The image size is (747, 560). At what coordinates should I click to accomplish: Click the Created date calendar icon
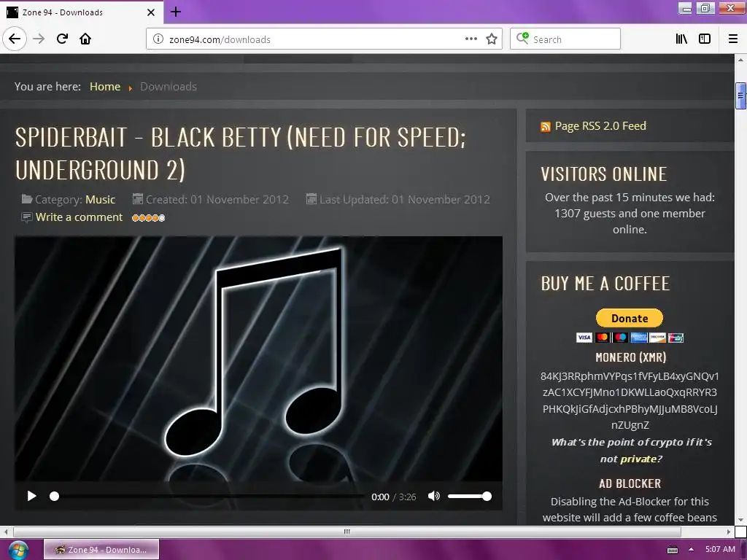[138, 198]
